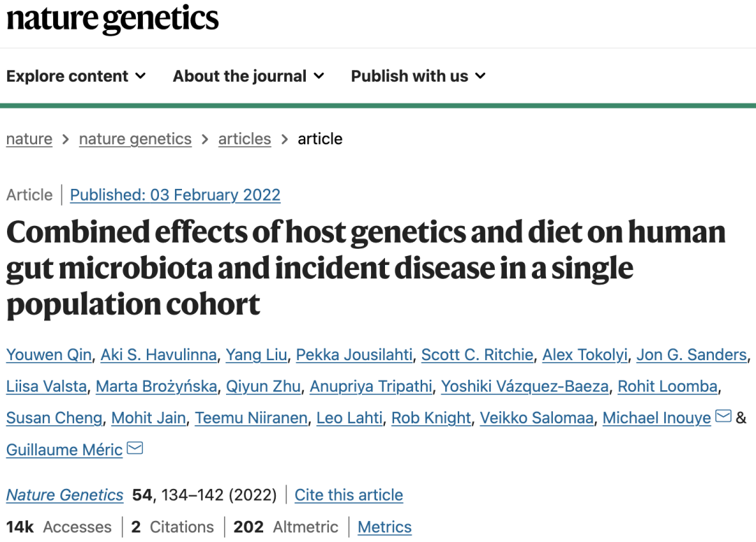Click the Nature Genetics journal citation link
Viewport: 756px width, 542px height.
pos(64,494)
